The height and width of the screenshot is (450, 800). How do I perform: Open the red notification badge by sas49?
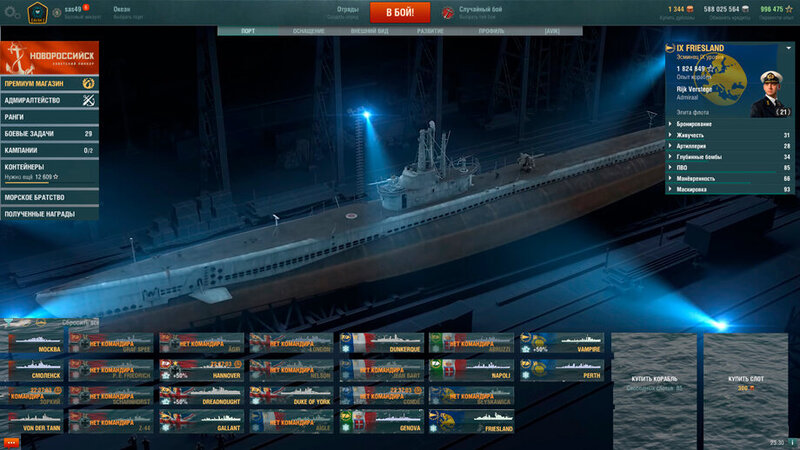(x=86, y=8)
